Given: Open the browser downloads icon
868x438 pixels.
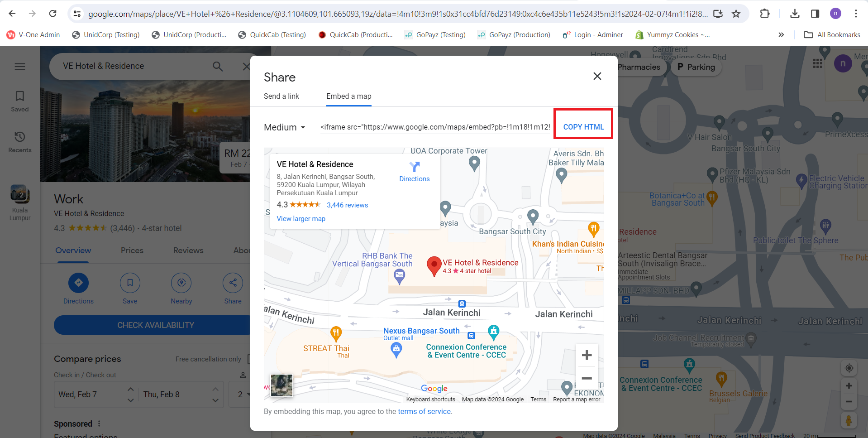Looking at the screenshot, I should tap(795, 14).
